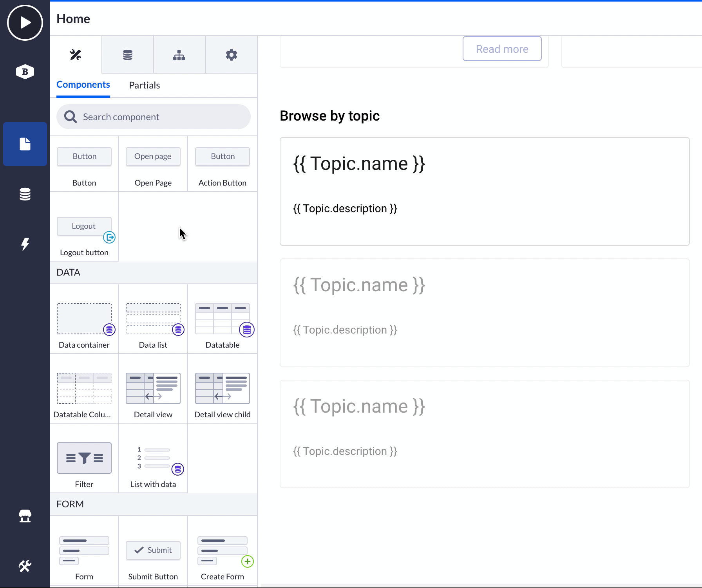Image resolution: width=702 pixels, height=588 pixels.
Task: Collapse the FORM component section
Action: pos(154,504)
